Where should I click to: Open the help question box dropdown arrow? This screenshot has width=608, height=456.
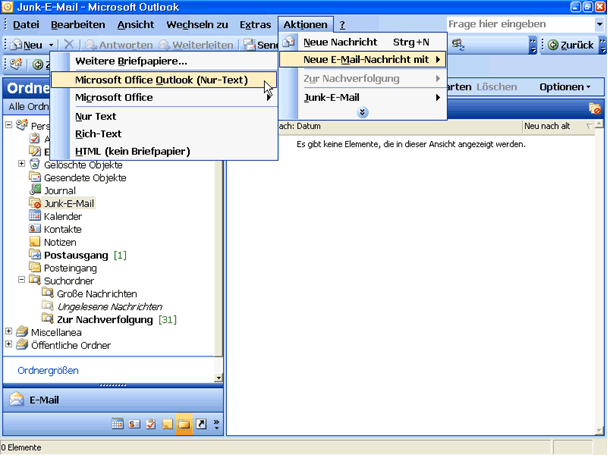pyautogui.click(x=599, y=24)
